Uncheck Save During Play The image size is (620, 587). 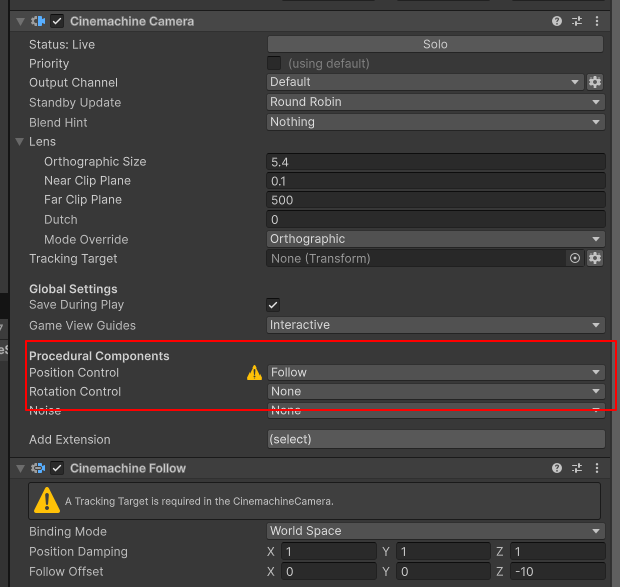coord(273,305)
